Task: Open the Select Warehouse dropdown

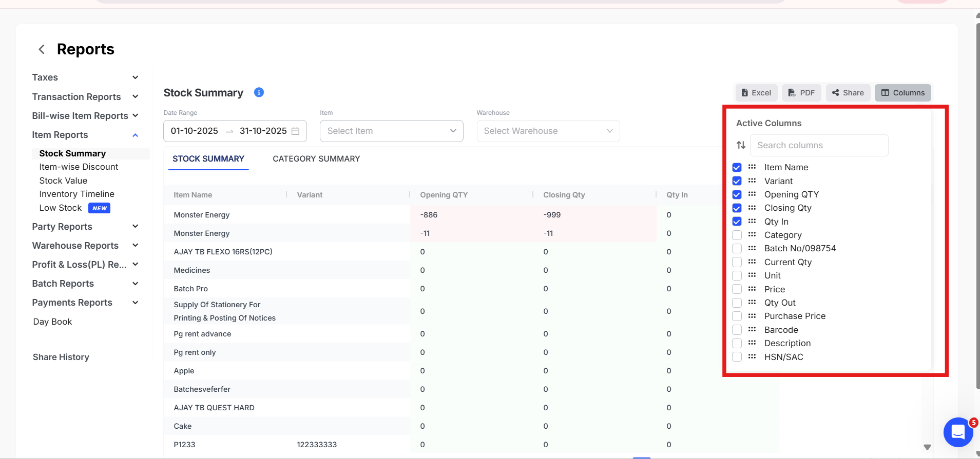Action: (x=548, y=131)
